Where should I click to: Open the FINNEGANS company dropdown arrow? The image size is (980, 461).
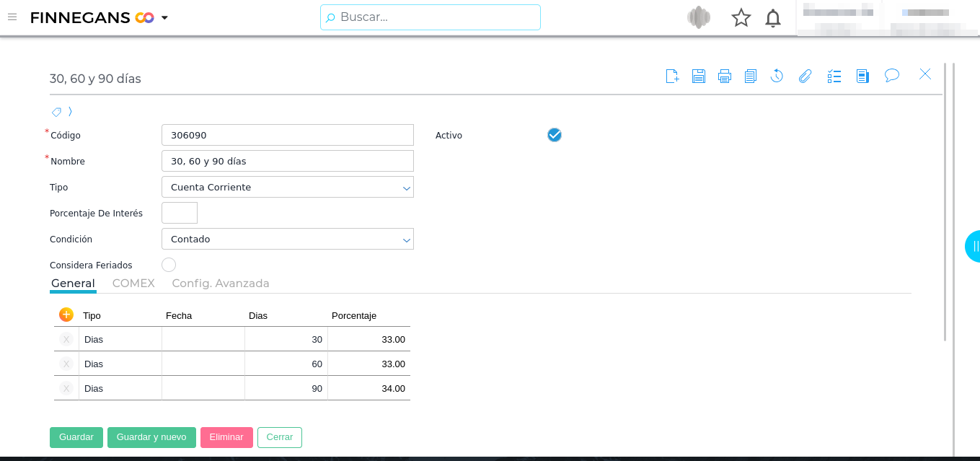(x=164, y=18)
